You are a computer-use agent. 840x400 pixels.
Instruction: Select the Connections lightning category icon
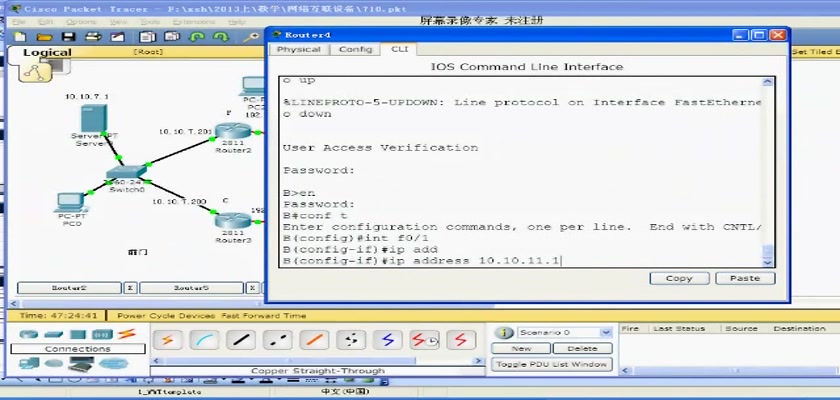tap(127, 334)
